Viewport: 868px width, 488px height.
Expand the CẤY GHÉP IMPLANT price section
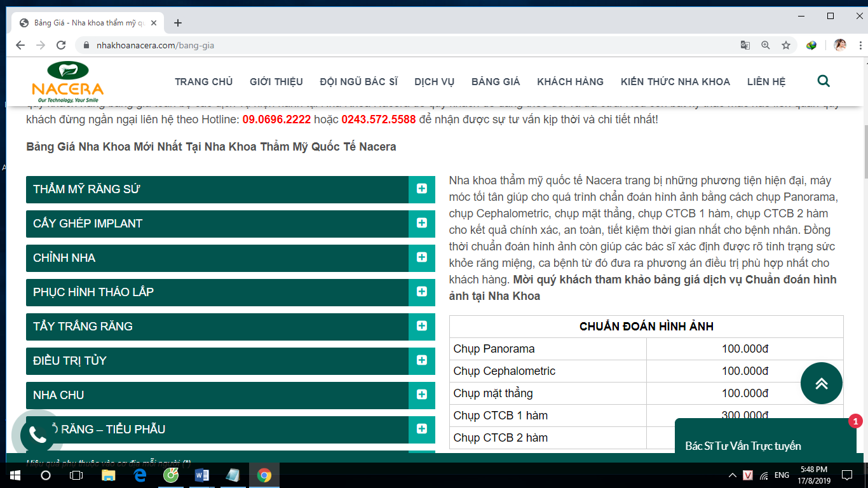pos(421,223)
